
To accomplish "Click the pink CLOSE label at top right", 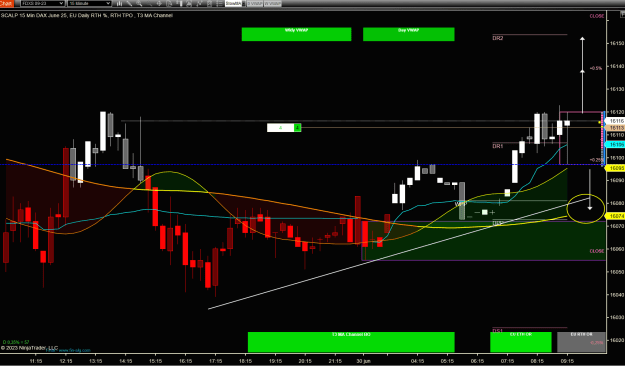I will (597, 16).
